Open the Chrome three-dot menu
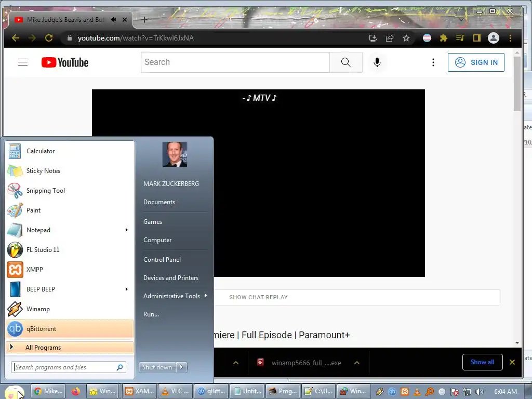Viewport: 532px width, 399px height. tap(510, 38)
